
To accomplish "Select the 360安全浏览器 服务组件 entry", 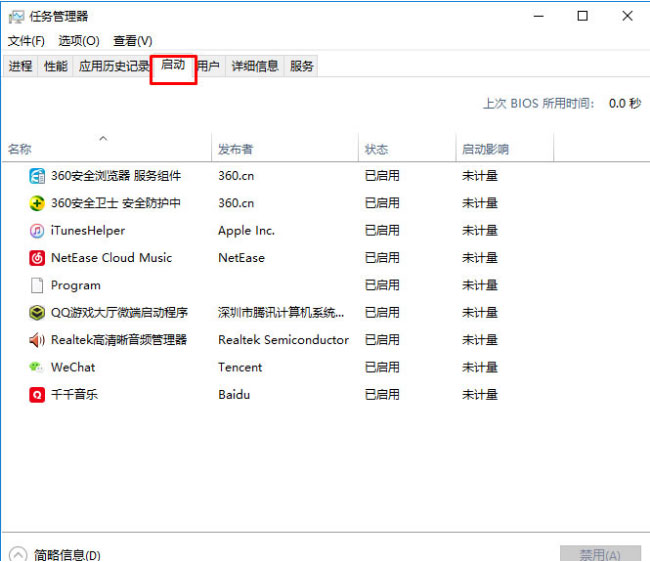I will pos(116,176).
